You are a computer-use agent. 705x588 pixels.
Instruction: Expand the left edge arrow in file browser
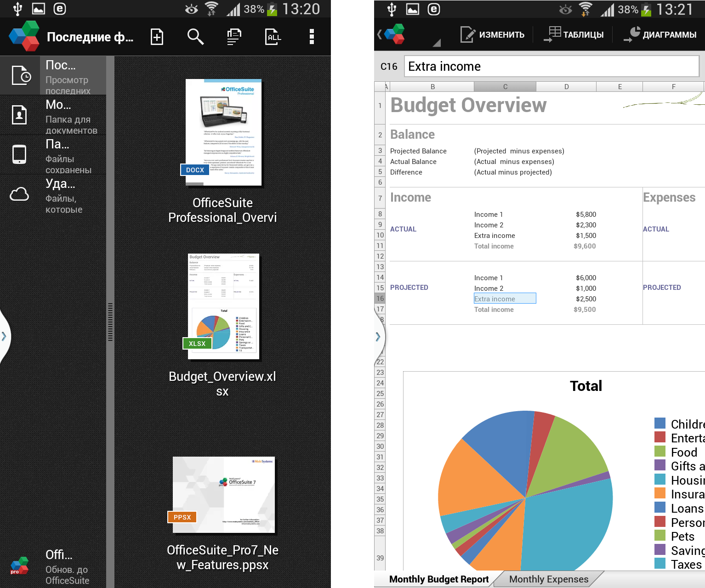[4, 336]
